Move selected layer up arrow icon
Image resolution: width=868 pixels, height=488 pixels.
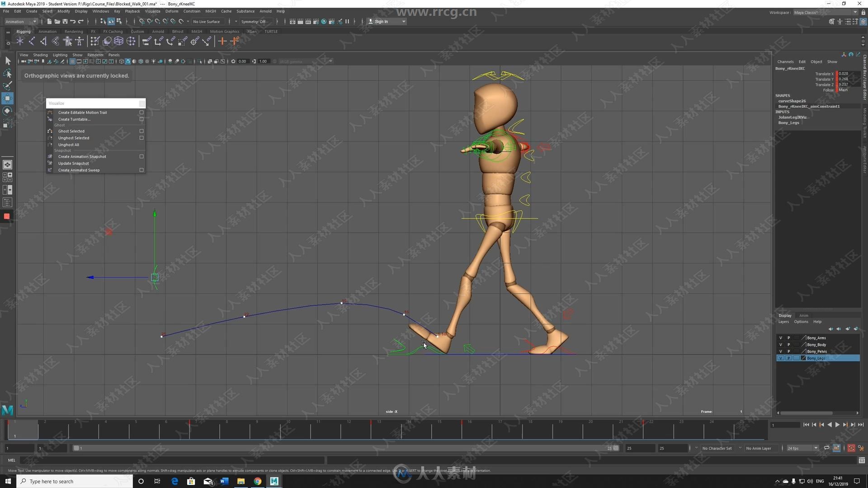pyautogui.click(x=830, y=328)
